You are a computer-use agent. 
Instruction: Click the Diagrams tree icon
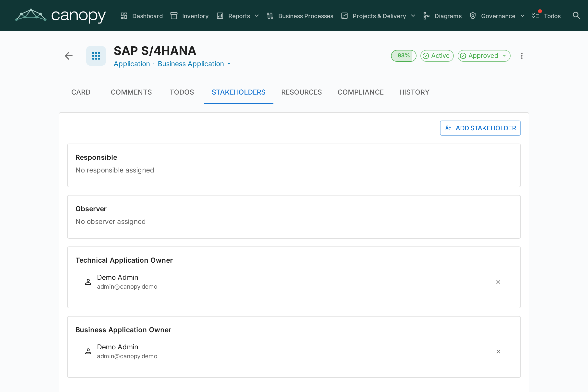(x=426, y=16)
